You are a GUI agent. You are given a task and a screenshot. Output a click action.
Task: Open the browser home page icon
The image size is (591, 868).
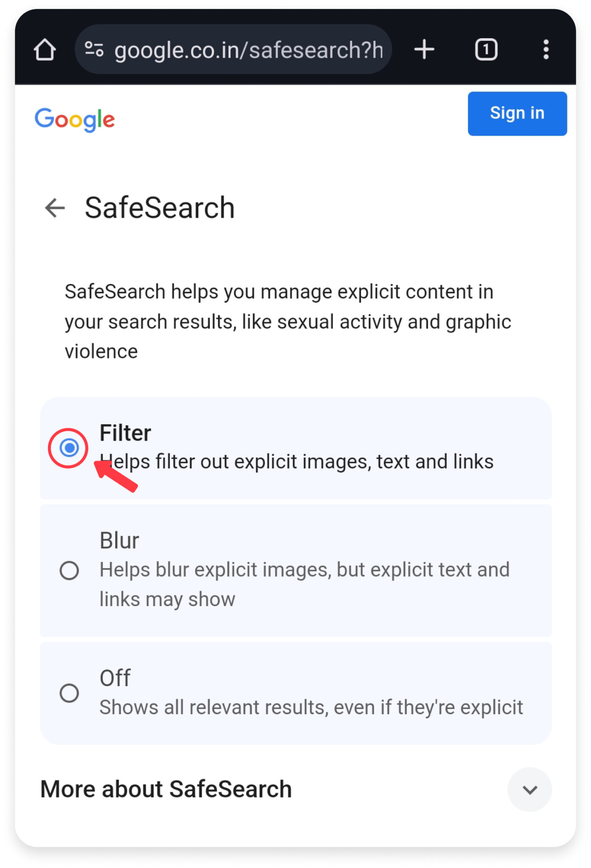(46, 49)
